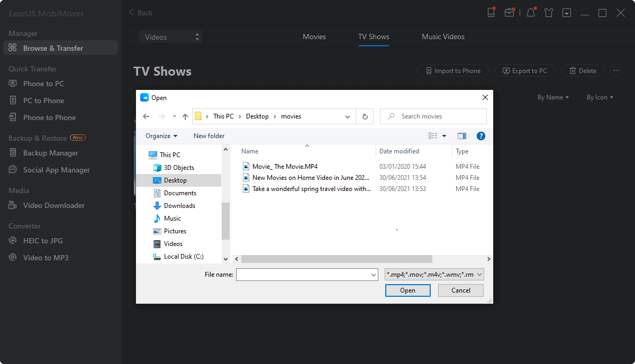Choose PC to Phone transfer

[43, 101]
